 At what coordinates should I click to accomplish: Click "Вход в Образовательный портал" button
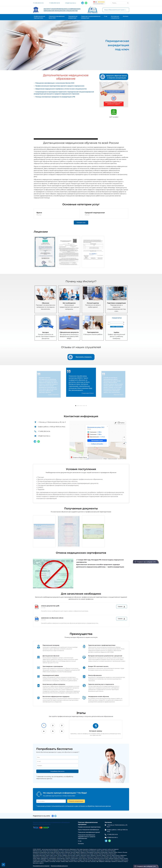[116, 10]
